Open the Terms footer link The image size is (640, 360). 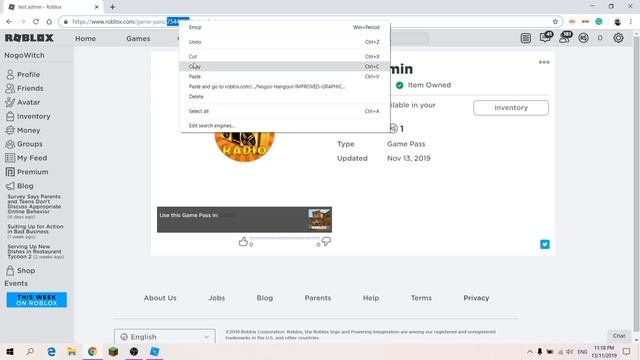click(x=421, y=298)
